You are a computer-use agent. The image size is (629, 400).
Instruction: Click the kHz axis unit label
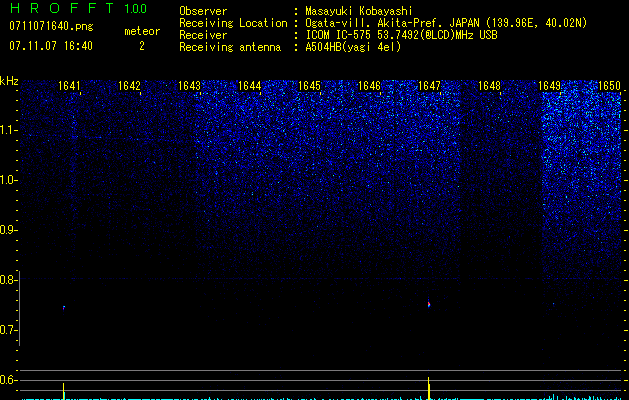[x=9, y=81]
